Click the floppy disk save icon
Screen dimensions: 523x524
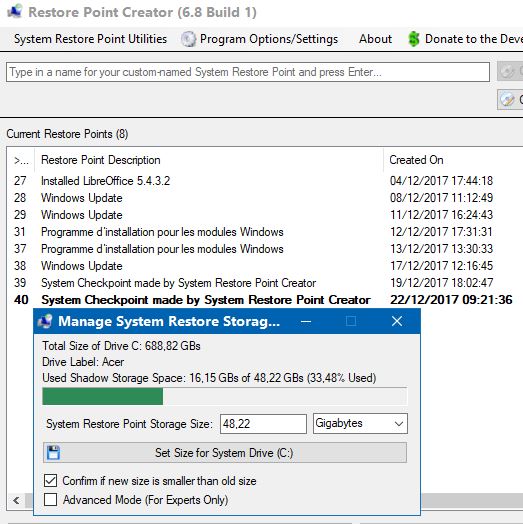[53, 453]
